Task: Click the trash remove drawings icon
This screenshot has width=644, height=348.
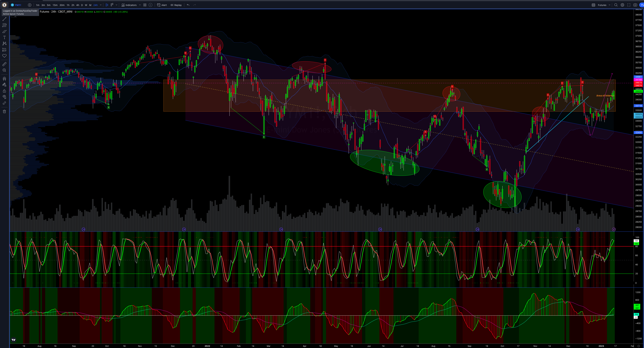Action: [x=4, y=111]
